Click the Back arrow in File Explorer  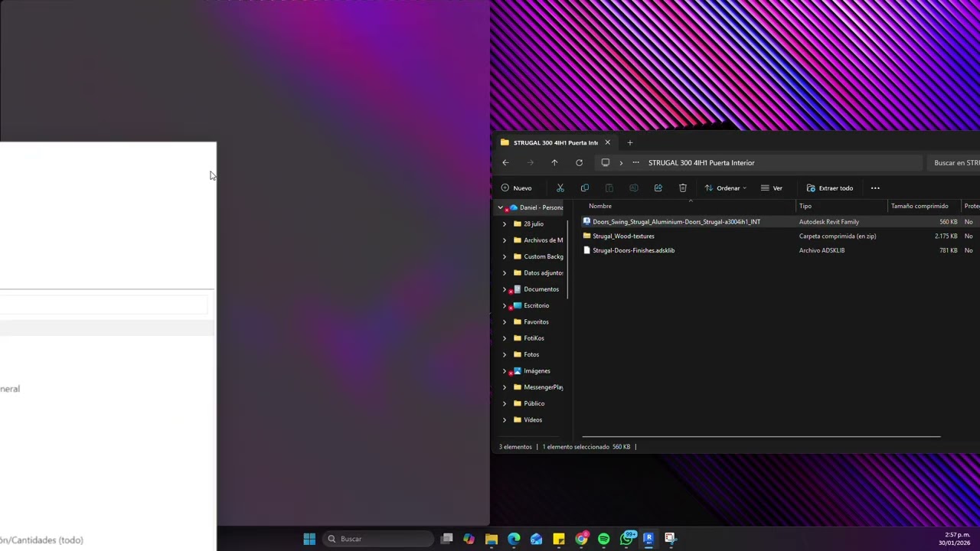click(x=505, y=162)
